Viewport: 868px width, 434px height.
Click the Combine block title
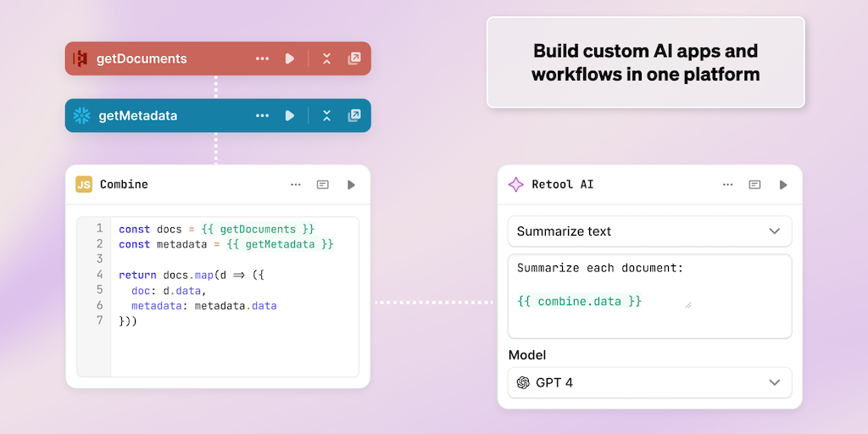point(124,184)
